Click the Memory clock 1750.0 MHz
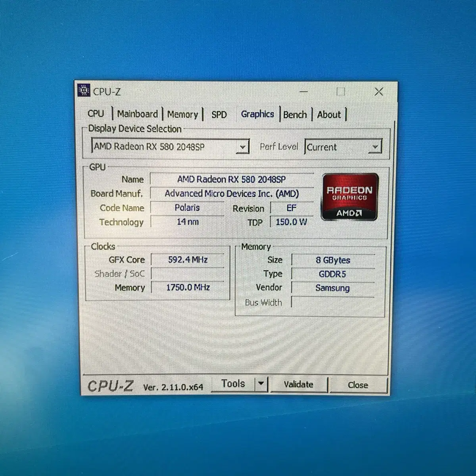Image resolution: width=476 pixels, height=476 pixels. 188,287
